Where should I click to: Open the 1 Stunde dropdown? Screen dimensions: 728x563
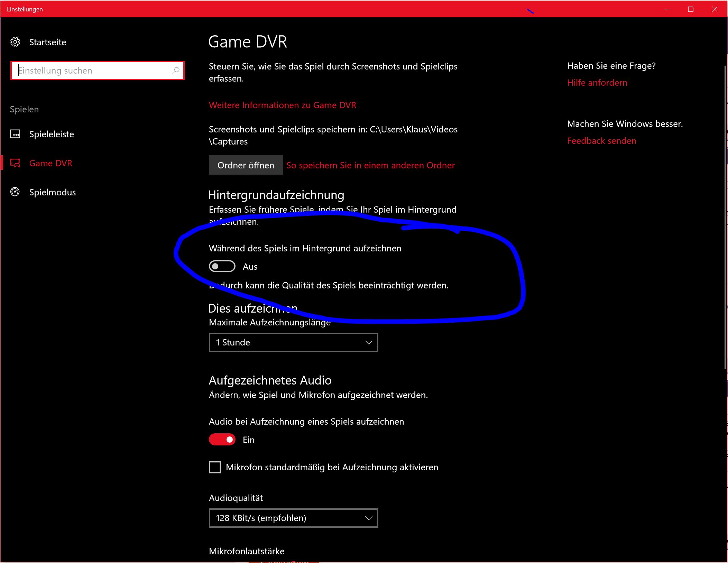click(293, 342)
